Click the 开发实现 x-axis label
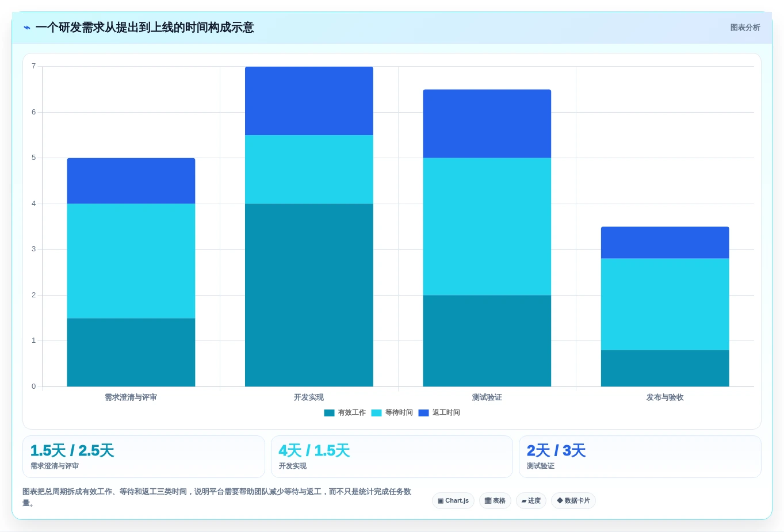The height and width of the screenshot is (532, 784). tap(309, 397)
